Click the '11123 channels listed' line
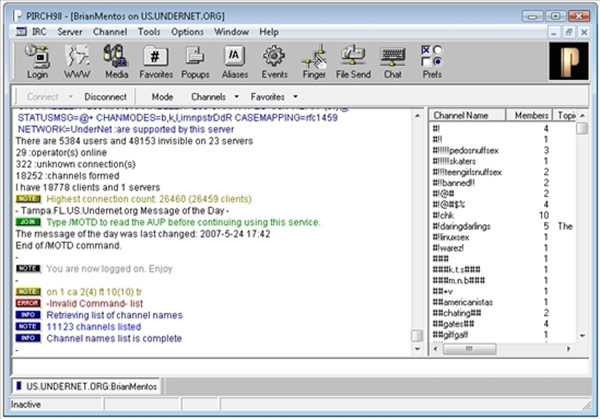Screen dimensions: 600x419 pyautogui.click(x=94, y=327)
